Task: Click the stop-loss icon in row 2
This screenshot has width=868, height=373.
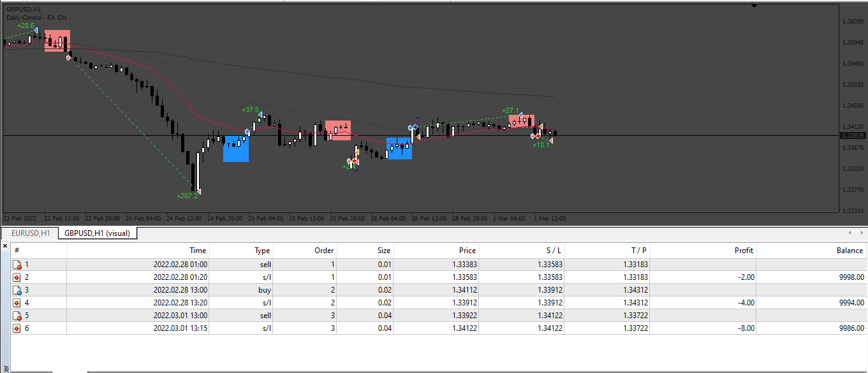Action: pyautogui.click(x=17, y=277)
